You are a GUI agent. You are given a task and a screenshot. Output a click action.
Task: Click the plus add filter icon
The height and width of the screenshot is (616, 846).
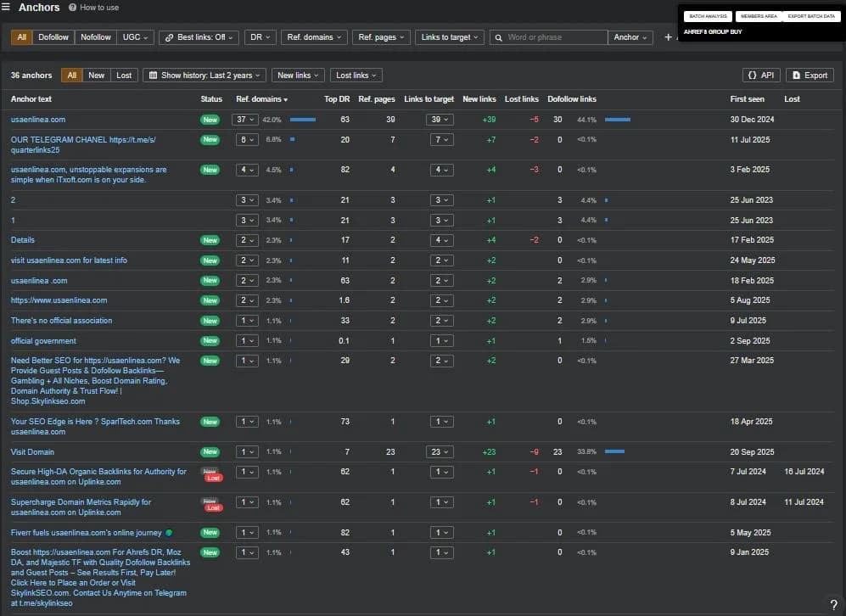coord(668,37)
